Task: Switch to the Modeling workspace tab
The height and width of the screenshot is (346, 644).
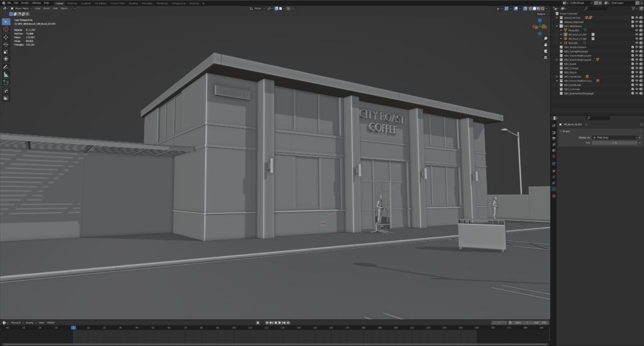Action: point(72,3)
